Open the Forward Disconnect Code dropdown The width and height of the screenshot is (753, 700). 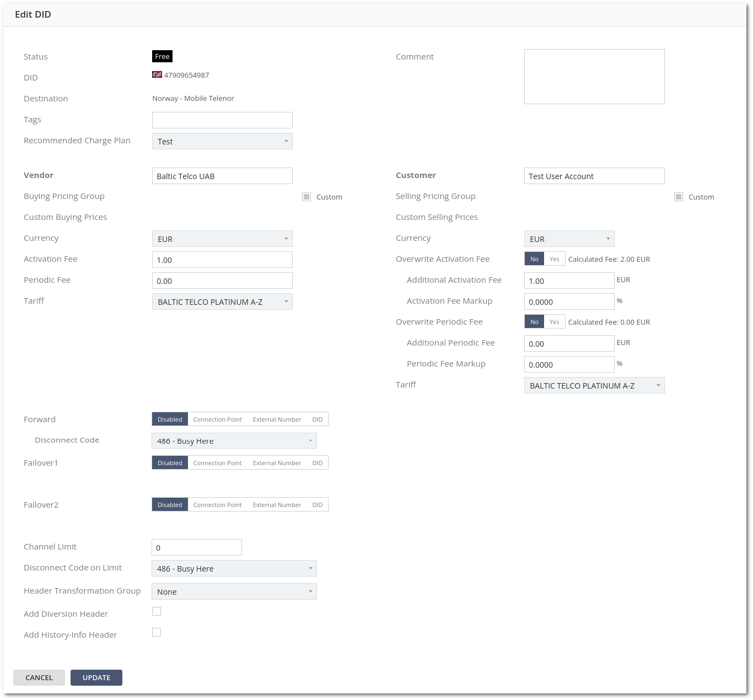tap(234, 440)
